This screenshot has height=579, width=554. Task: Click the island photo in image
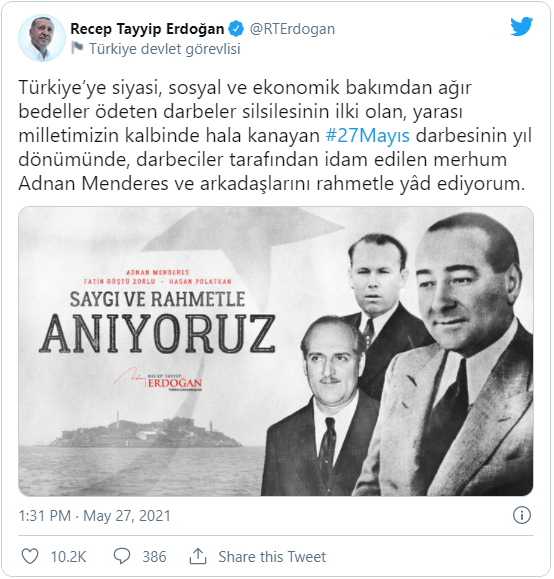[x=145, y=430]
